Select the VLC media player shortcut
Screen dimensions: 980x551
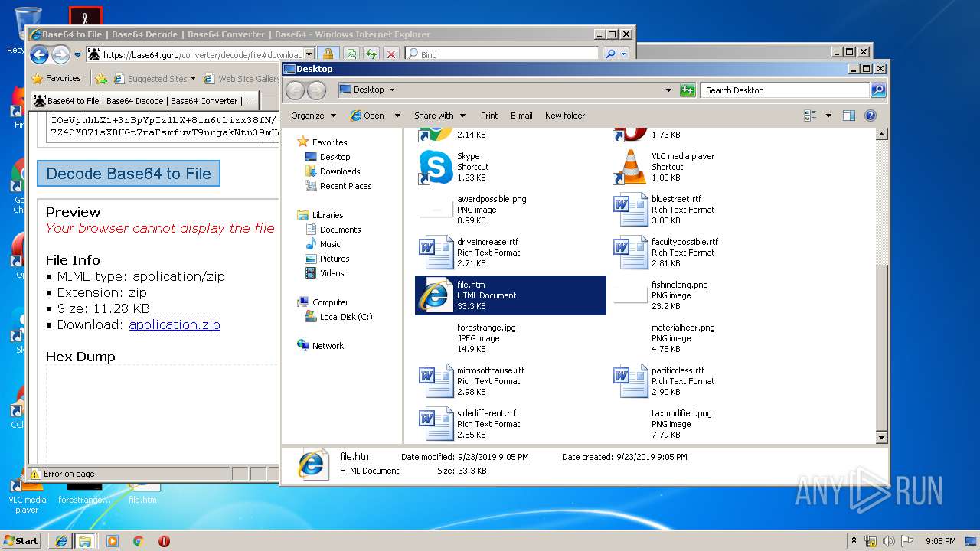705,167
